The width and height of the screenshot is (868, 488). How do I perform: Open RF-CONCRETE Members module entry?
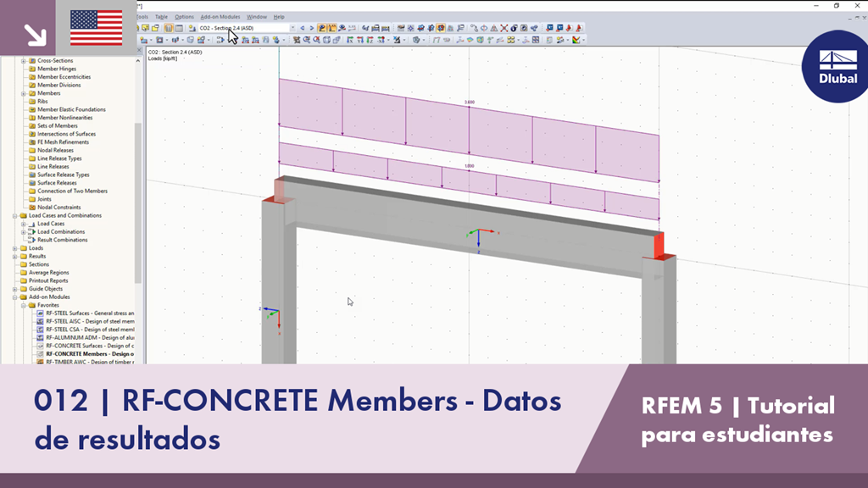click(x=90, y=354)
